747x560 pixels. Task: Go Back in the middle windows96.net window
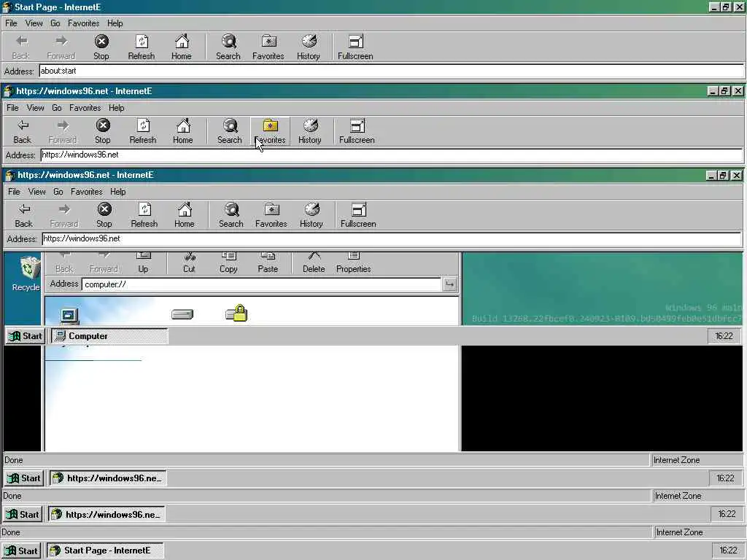[x=23, y=131]
